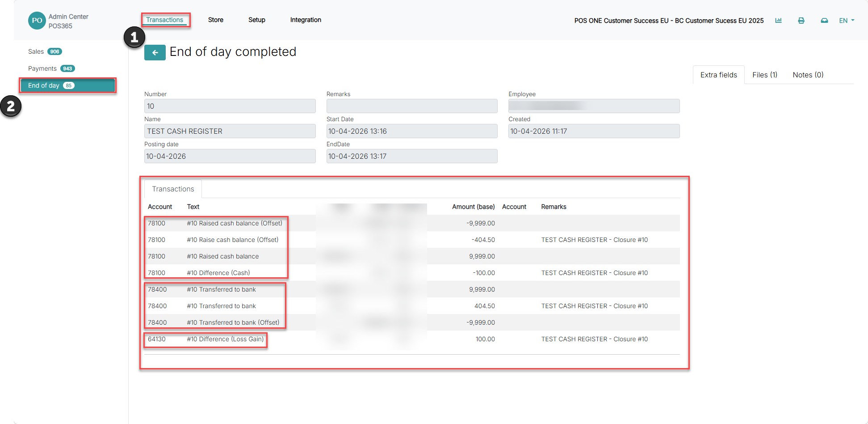Click the printer icon
The height and width of the screenshot is (424, 868).
pyautogui.click(x=801, y=21)
